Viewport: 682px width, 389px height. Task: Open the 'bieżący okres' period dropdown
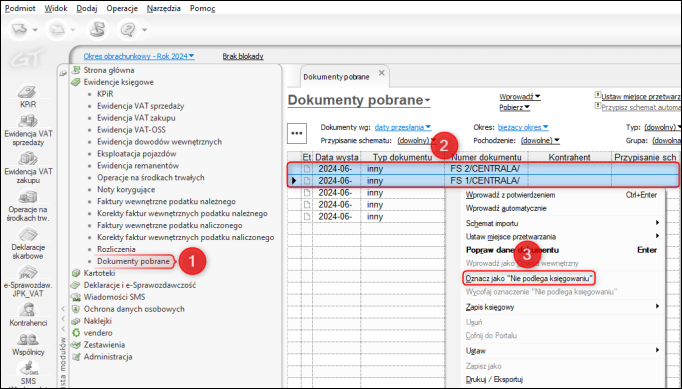(x=523, y=127)
